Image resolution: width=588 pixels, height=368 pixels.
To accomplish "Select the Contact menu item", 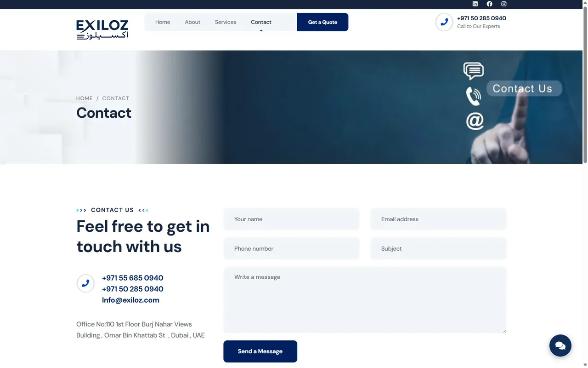I will [261, 22].
